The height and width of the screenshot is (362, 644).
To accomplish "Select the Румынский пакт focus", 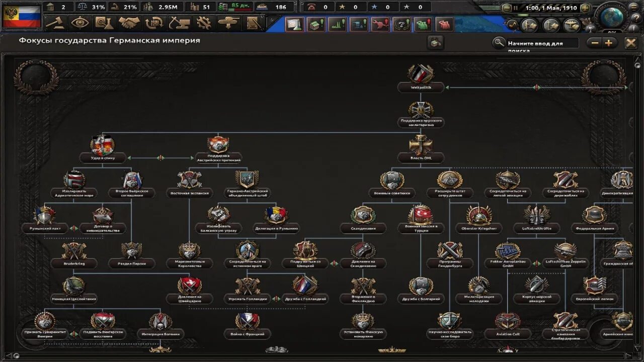I will click(x=45, y=220).
